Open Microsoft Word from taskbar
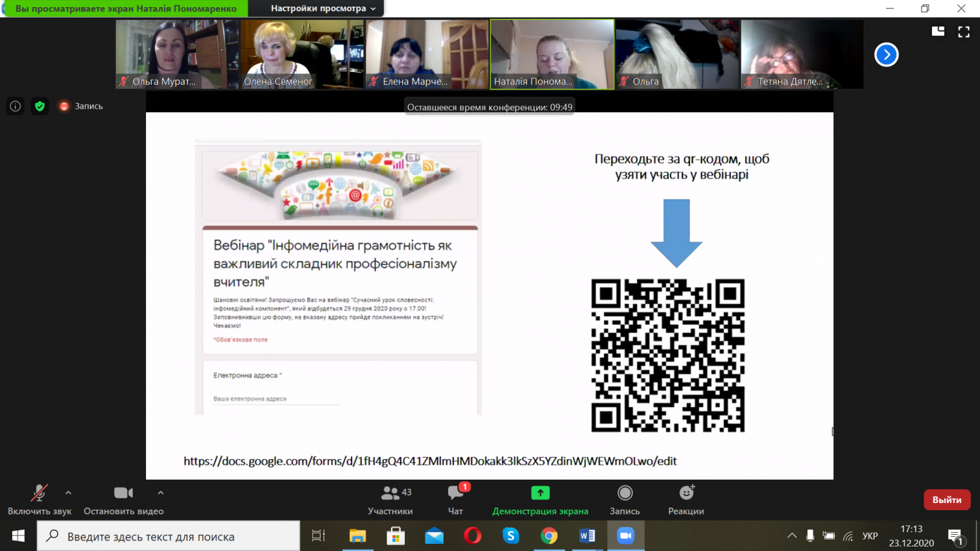Image resolution: width=980 pixels, height=551 pixels. pyautogui.click(x=587, y=536)
